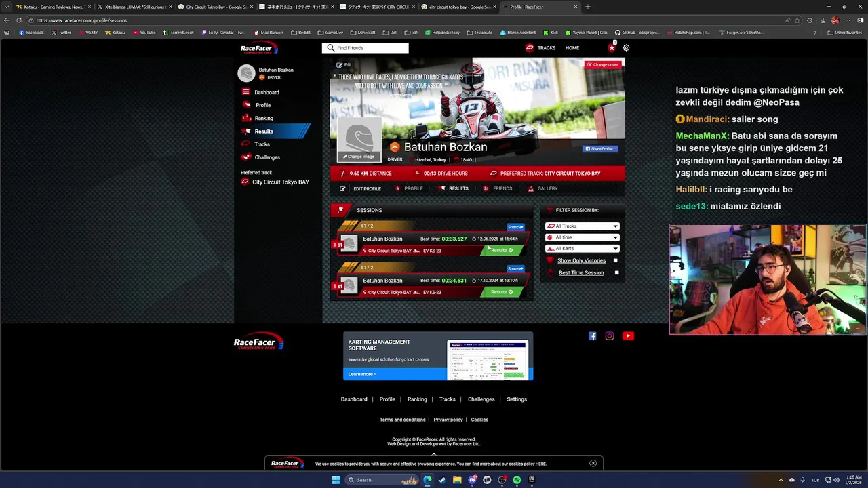Open the Other favorites folder
868x488 pixels.
(x=844, y=33)
